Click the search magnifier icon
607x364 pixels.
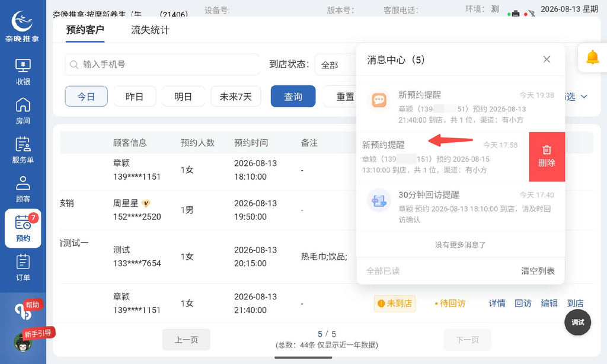[x=74, y=65]
